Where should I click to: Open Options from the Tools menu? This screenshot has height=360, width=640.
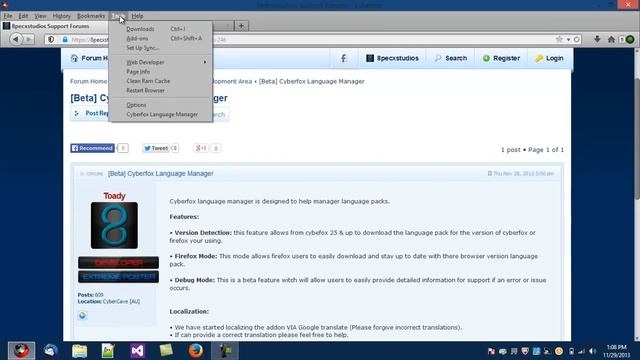coord(161,105)
